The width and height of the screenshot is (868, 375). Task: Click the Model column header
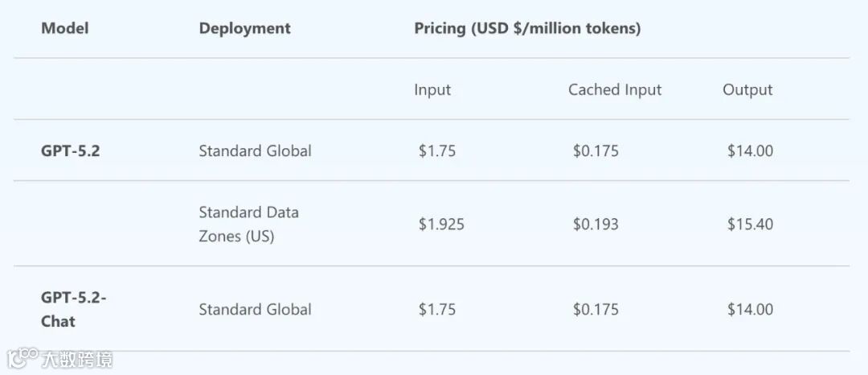[65, 28]
